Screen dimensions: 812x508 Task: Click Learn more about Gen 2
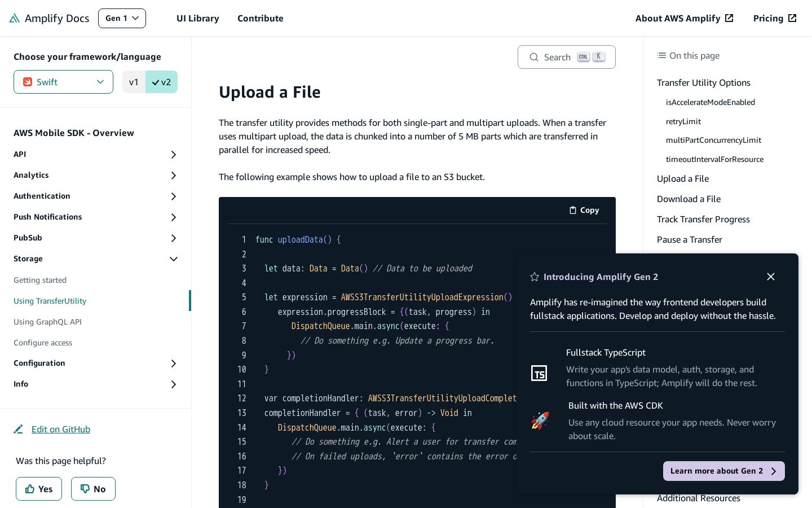[x=723, y=471]
